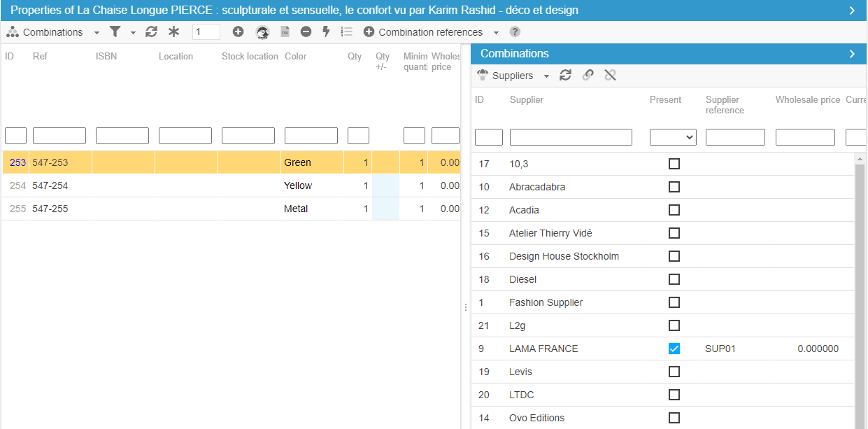Open the Present filter dropdown

coord(673,137)
